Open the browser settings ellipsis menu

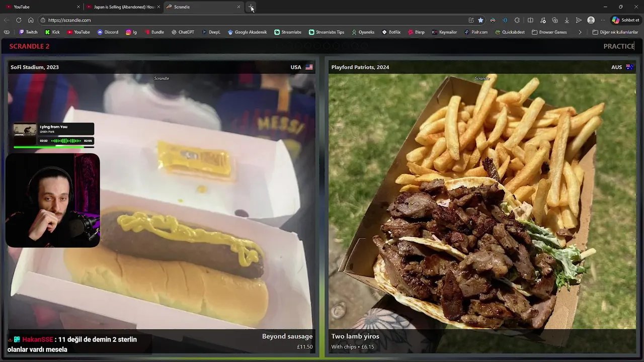tap(603, 20)
